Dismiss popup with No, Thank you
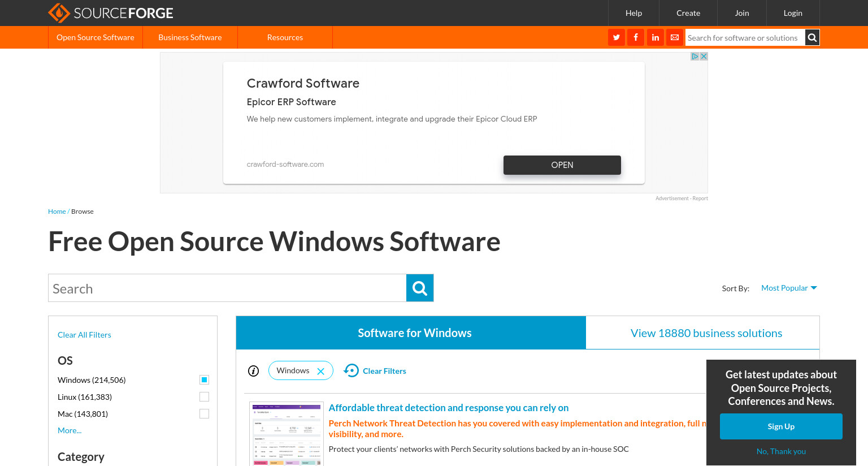Screen dimensions: 868x466 [x=781, y=451]
